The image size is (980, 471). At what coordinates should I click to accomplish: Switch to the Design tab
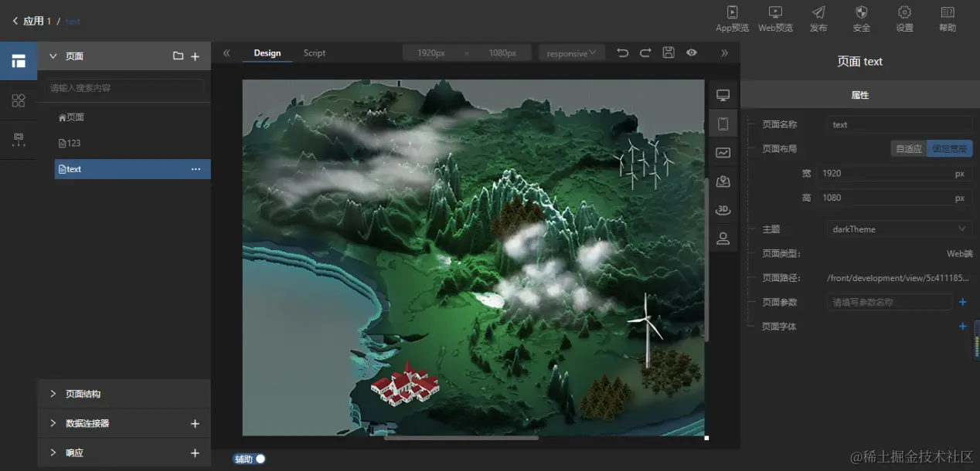(x=267, y=53)
